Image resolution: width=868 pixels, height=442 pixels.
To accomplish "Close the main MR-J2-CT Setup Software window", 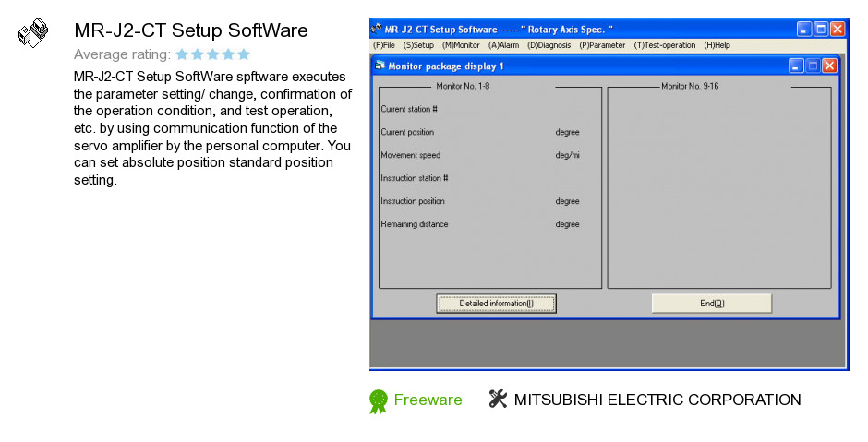I will pyautogui.click(x=838, y=29).
